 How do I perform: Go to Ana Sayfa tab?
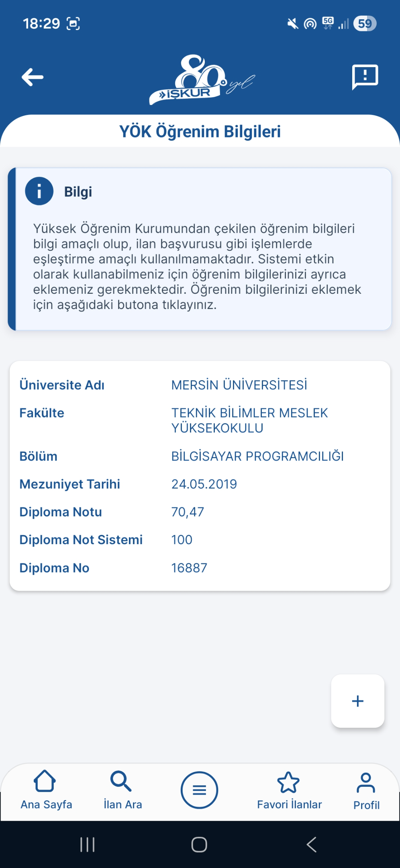pyautogui.click(x=46, y=790)
